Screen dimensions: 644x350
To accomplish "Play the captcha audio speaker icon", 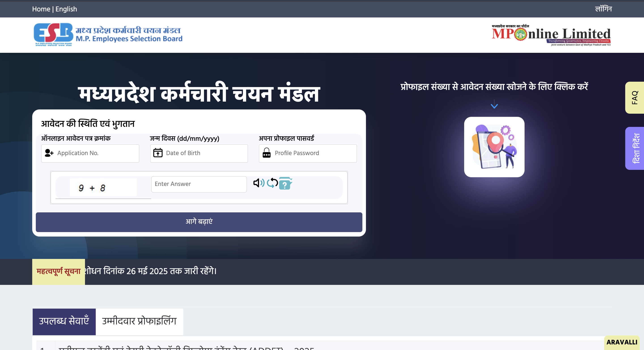I will pyautogui.click(x=259, y=183).
